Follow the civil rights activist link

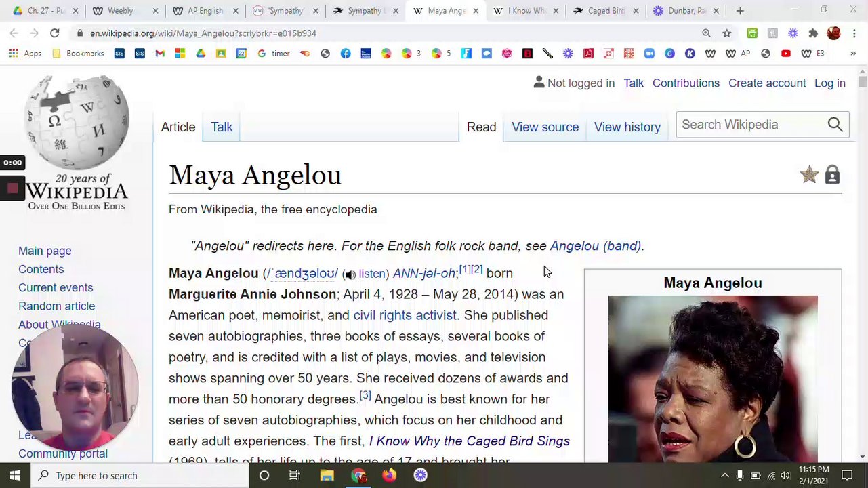coord(405,315)
